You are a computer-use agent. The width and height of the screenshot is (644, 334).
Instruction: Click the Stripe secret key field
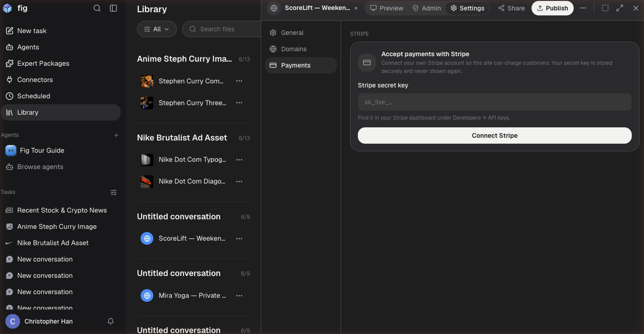[494, 102]
